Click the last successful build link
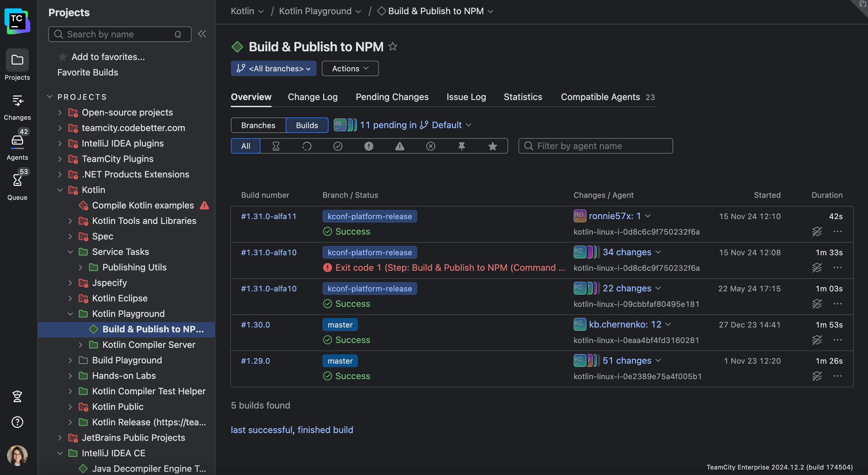This screenshot has height=475, width=868. point(261,430)
